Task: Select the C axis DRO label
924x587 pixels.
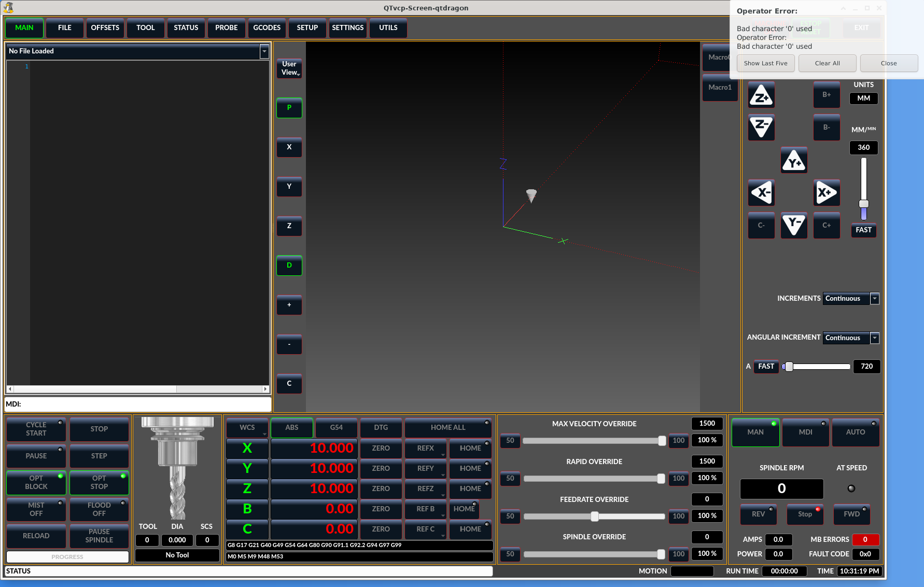Action: tap(247, 529)
